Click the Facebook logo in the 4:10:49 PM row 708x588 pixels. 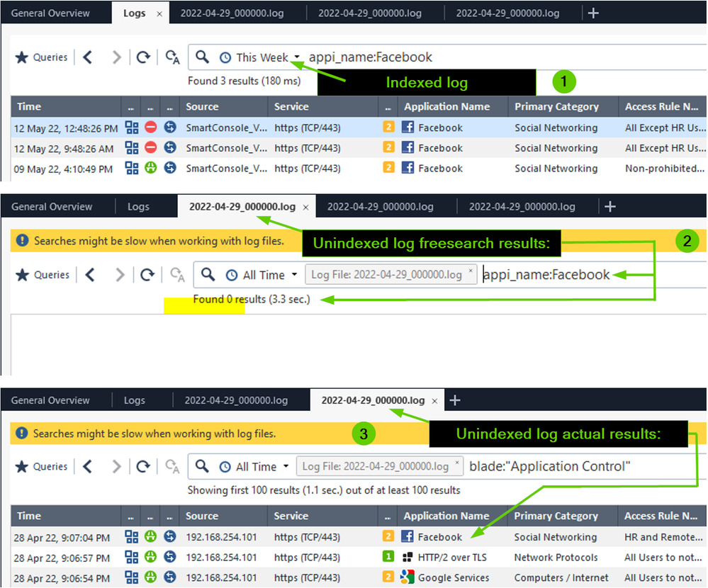pyautogui.click(x=408, y=168)
